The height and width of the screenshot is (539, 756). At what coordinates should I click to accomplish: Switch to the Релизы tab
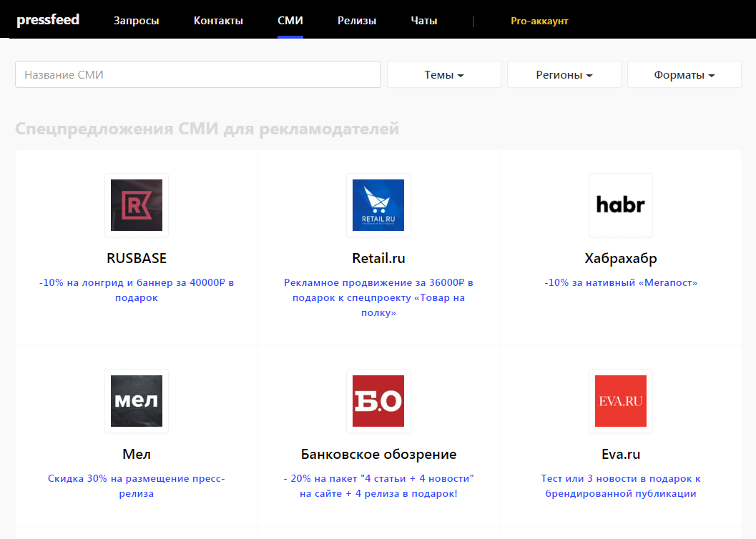pyautogui.click(x=357, y=21)
